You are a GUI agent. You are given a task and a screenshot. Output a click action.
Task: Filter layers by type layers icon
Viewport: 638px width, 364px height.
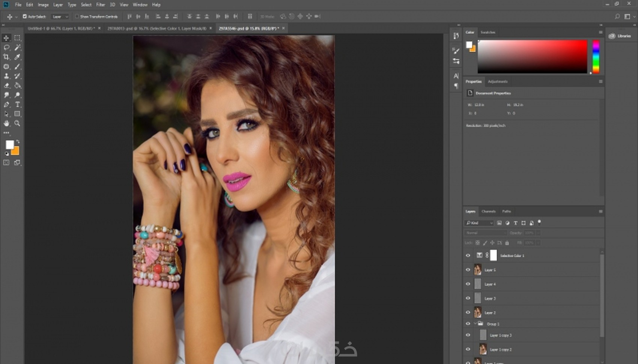(515, 223)
